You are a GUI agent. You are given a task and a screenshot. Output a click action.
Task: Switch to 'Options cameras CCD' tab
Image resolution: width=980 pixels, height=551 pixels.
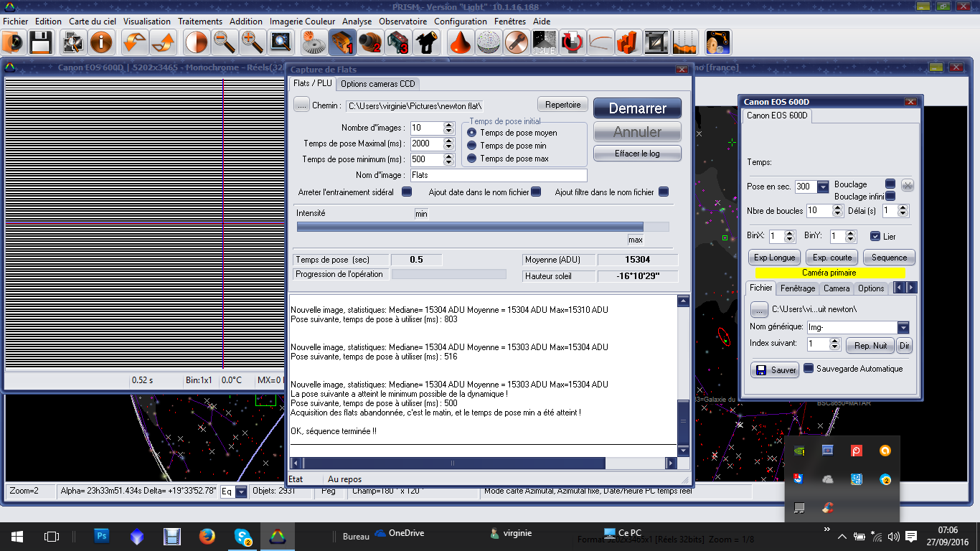point(377,84)
